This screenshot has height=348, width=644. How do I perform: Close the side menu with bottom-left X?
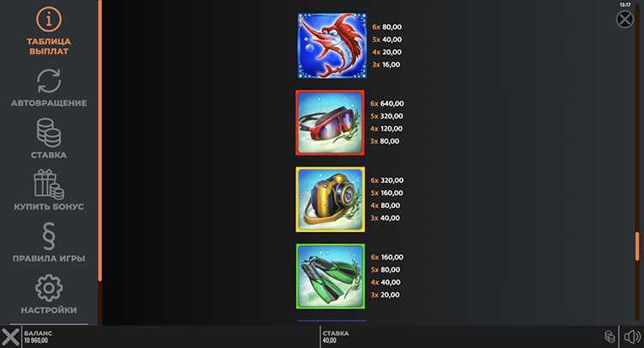coord(9,337)
